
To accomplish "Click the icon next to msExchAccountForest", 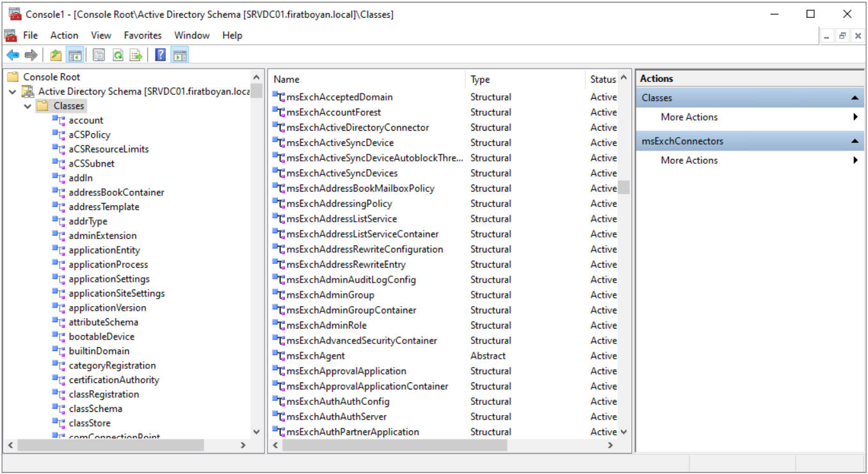I will pos(278,112).
